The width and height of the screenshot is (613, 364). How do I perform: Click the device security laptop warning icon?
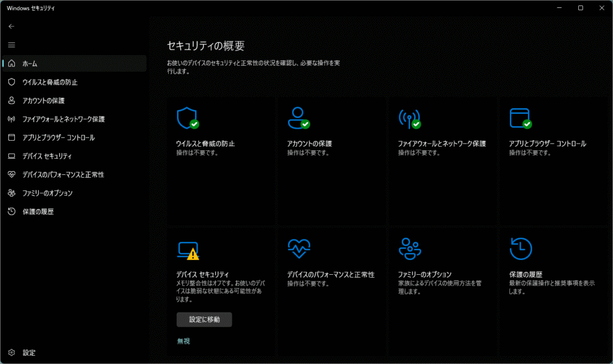pos(187,250)
